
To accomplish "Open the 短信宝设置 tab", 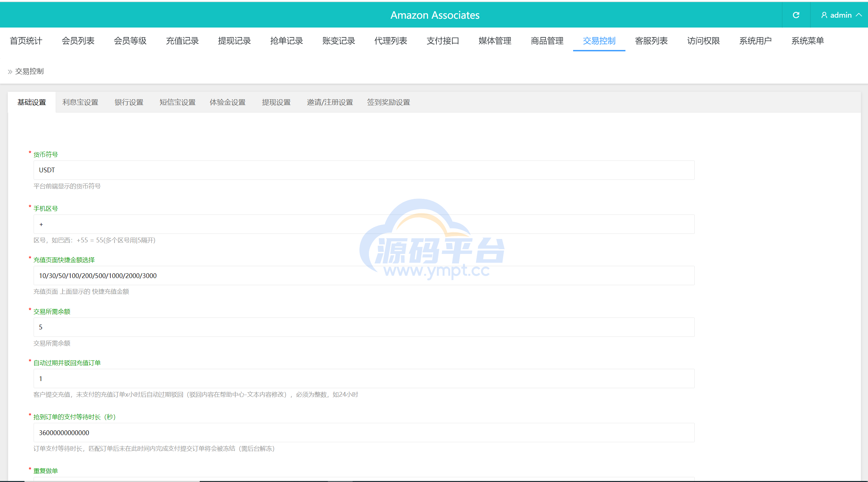I will [x=177, y=102].
